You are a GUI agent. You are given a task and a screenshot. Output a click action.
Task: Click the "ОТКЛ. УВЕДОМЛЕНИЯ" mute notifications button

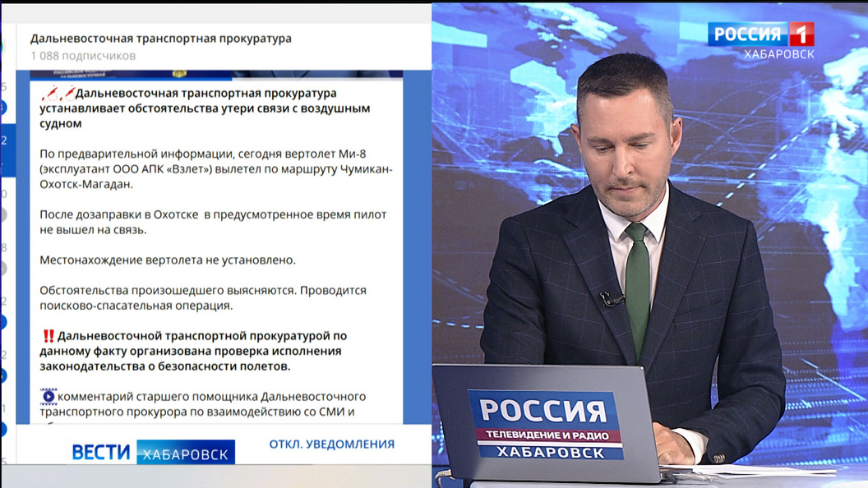(331, 444)
